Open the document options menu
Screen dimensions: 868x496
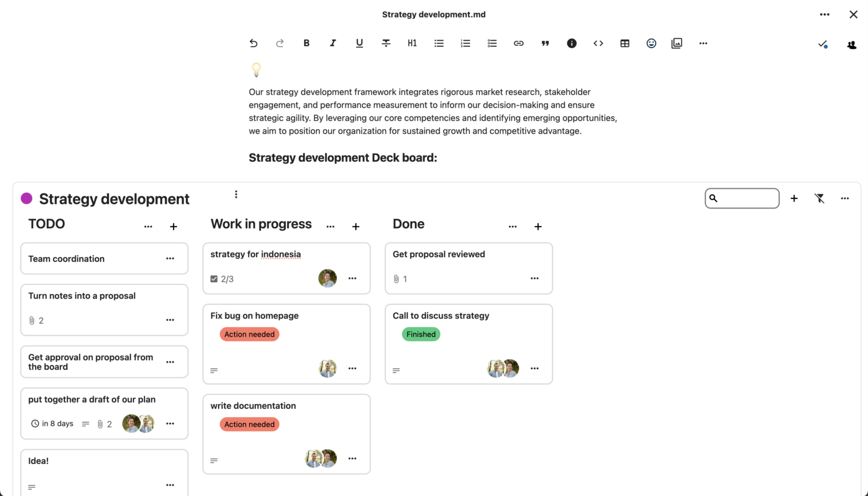[x=824, y=14]
